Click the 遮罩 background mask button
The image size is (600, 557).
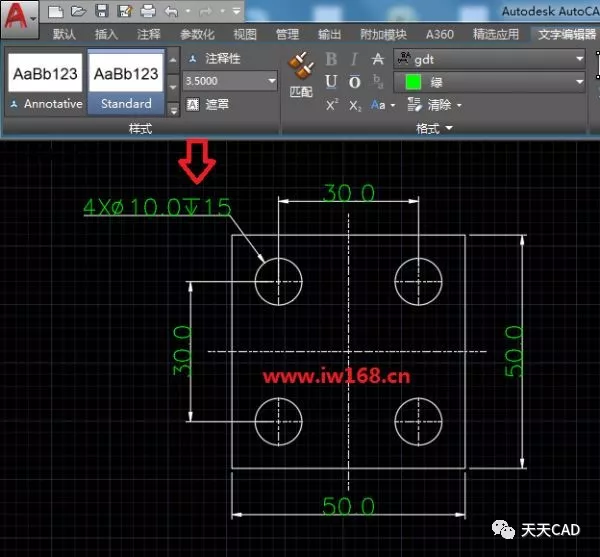(x=208, y=104)
